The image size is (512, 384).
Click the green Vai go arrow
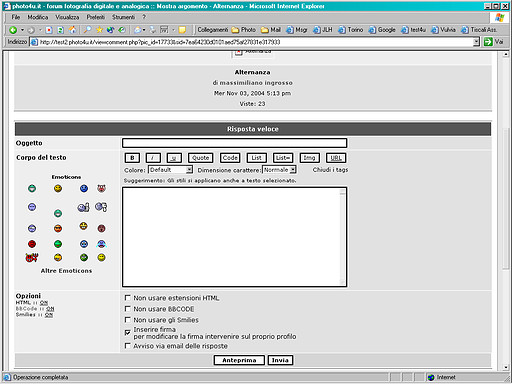488,42
